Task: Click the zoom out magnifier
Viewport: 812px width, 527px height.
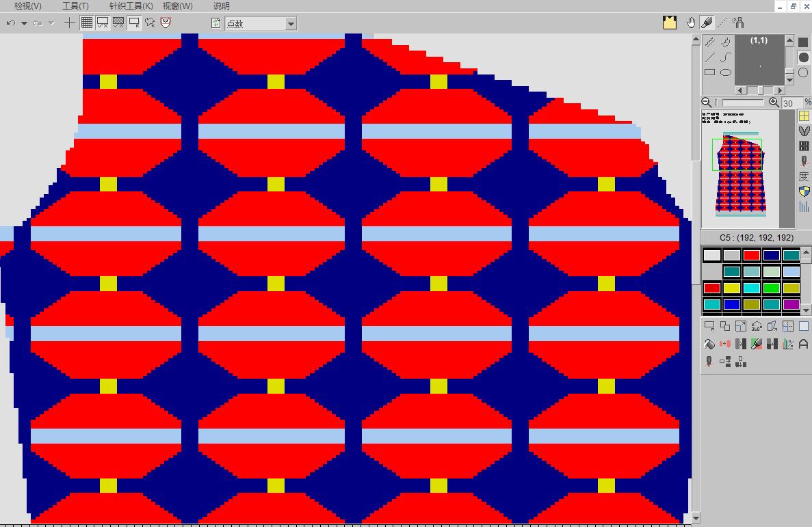Action: (x=707, y=103)
